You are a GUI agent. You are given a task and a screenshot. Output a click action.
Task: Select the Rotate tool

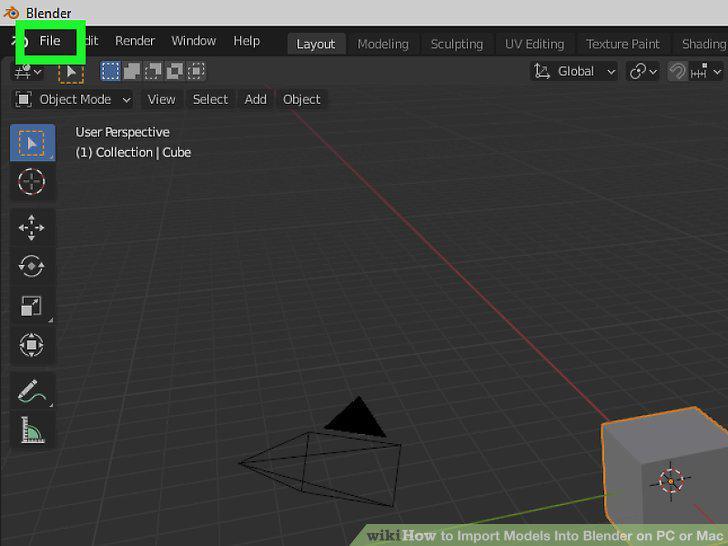click(x=32, y=266)
